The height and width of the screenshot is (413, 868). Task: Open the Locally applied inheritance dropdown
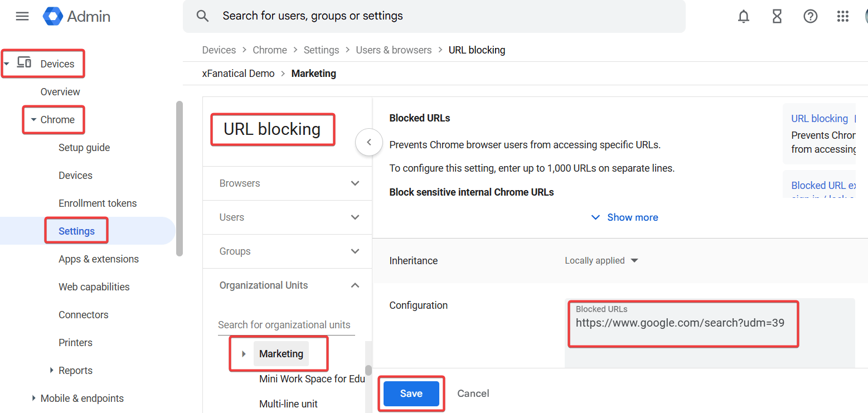pyautogui.click(x=601, y=260)
